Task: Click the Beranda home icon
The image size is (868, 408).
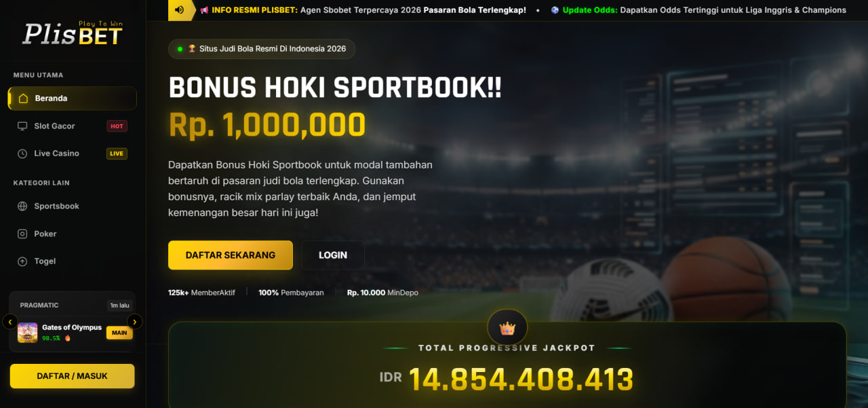Action: (23, 98)
